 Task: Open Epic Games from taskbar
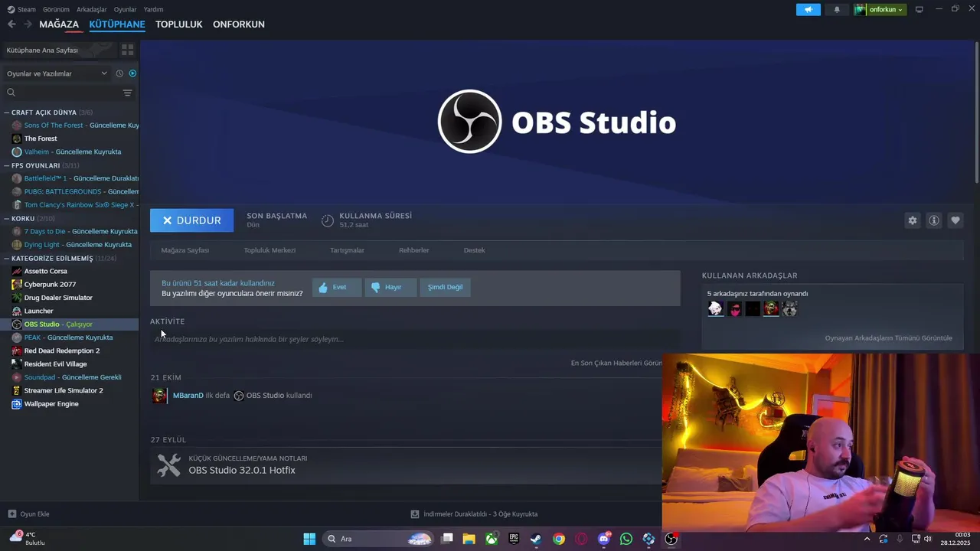[x=514, y=539]
